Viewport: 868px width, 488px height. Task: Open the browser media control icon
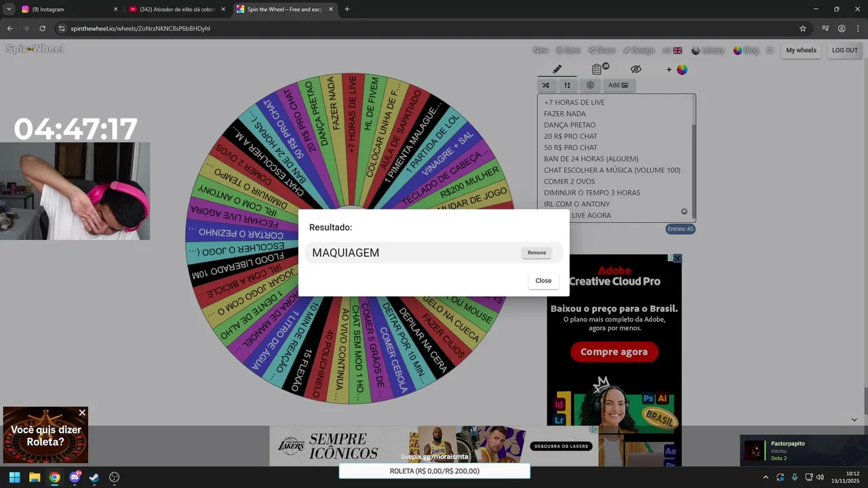[825, 28]
